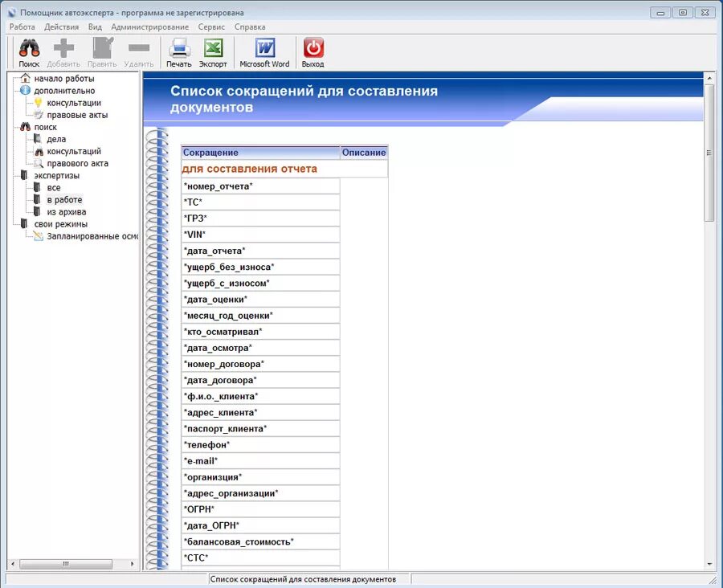723x588 pixels.
Task: Open консультации under дополнительно
Action: point(74,102)
